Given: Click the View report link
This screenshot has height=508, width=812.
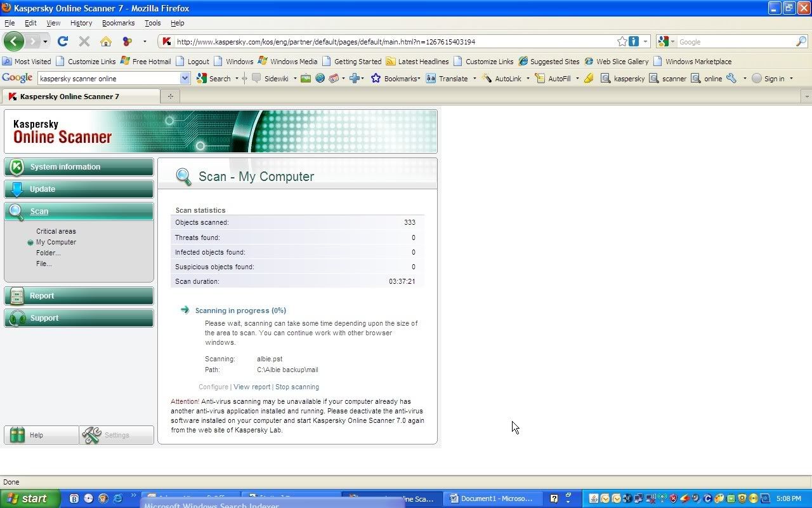Looking at the screenshot, I should click(x=252, y=387).
